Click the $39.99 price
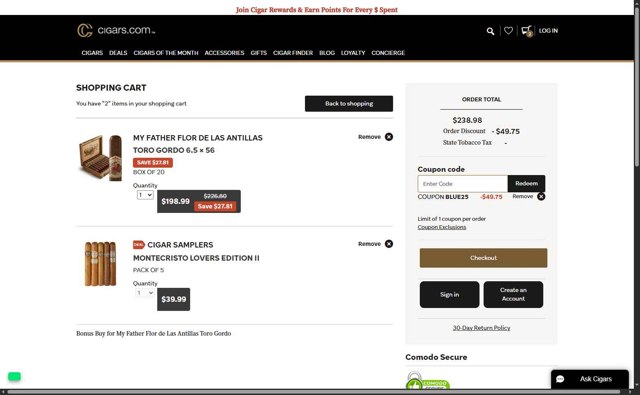 [173, 299]
